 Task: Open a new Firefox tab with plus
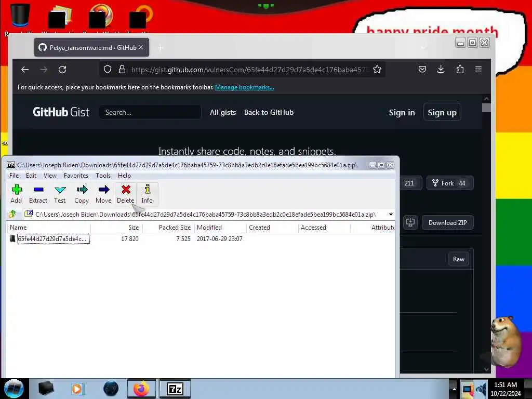(x=160, y=48)
